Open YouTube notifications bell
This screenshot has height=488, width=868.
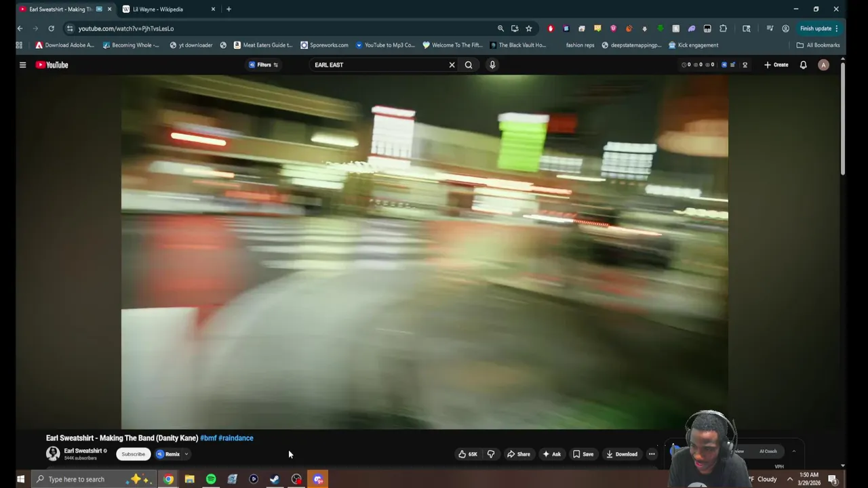pos(803,65)
